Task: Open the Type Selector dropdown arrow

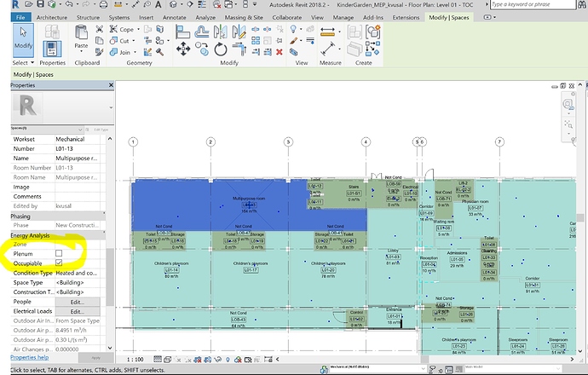Action: 111,107
